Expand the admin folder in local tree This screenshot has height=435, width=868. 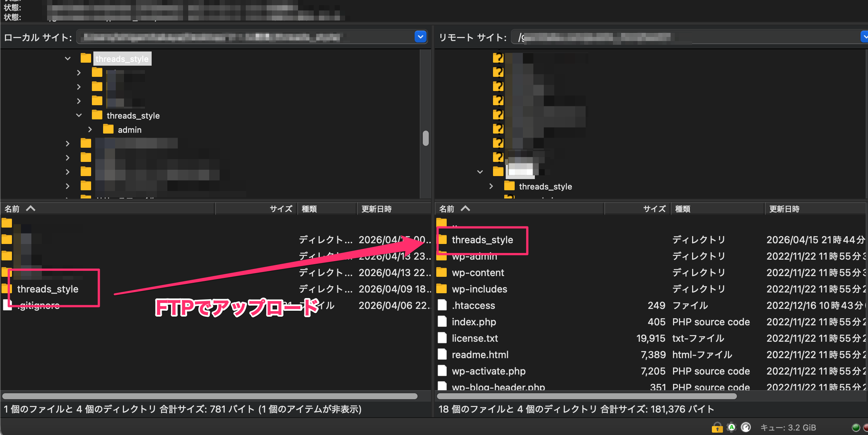click(x=90, y=129)
